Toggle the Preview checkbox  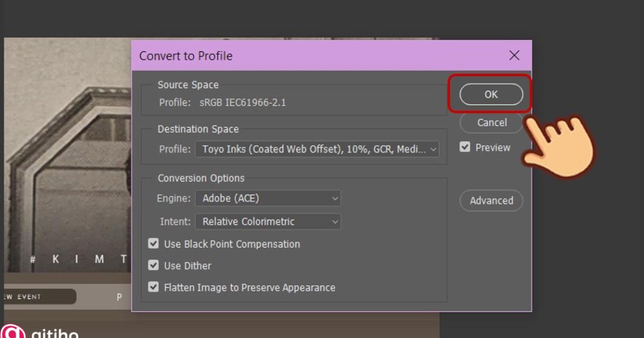point(465,147)
